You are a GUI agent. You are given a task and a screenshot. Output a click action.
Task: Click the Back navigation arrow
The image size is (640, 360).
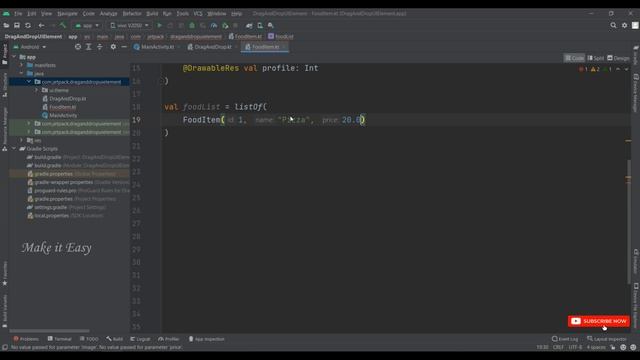pyautogui.click(x=41, y=25)
